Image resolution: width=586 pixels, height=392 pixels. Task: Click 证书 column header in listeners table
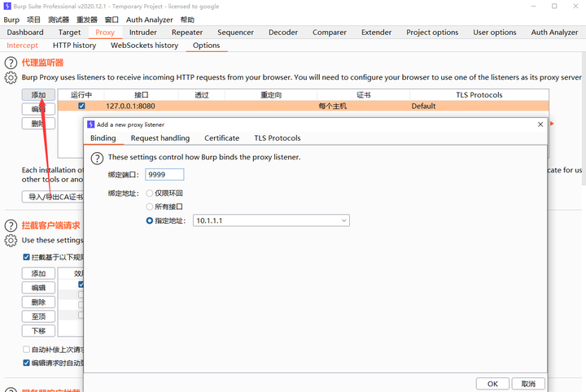click(363, 95)
